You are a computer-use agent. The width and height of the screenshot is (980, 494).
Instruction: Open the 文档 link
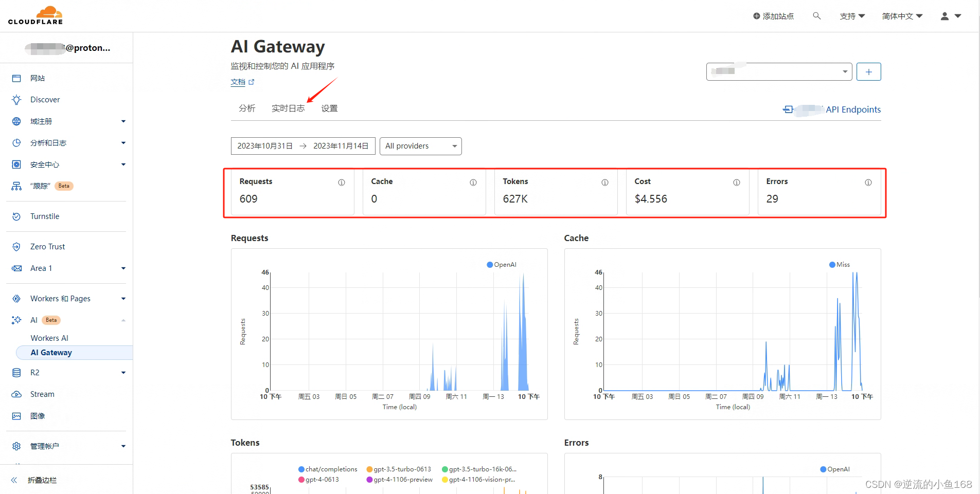(242, 82)
